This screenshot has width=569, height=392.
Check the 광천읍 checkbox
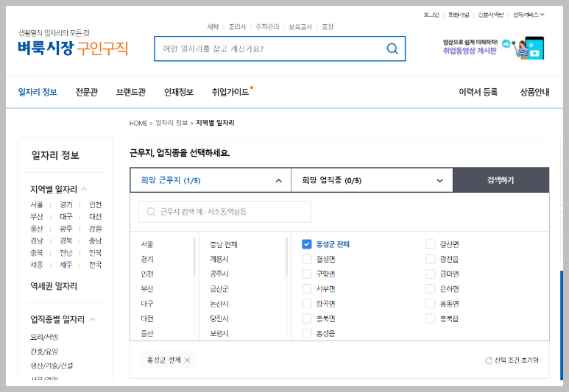(431, 259)
